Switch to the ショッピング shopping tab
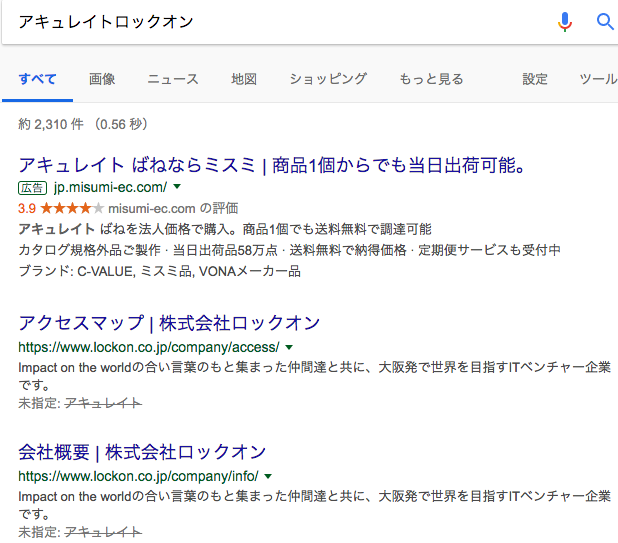The height and width of the screenshot is (543, 618). (x=328, y=79)
